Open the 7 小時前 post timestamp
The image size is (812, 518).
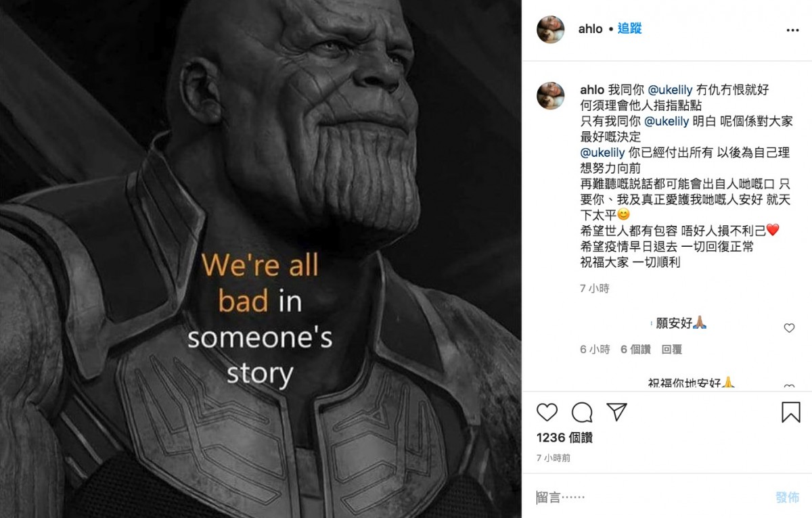(554, 458)
